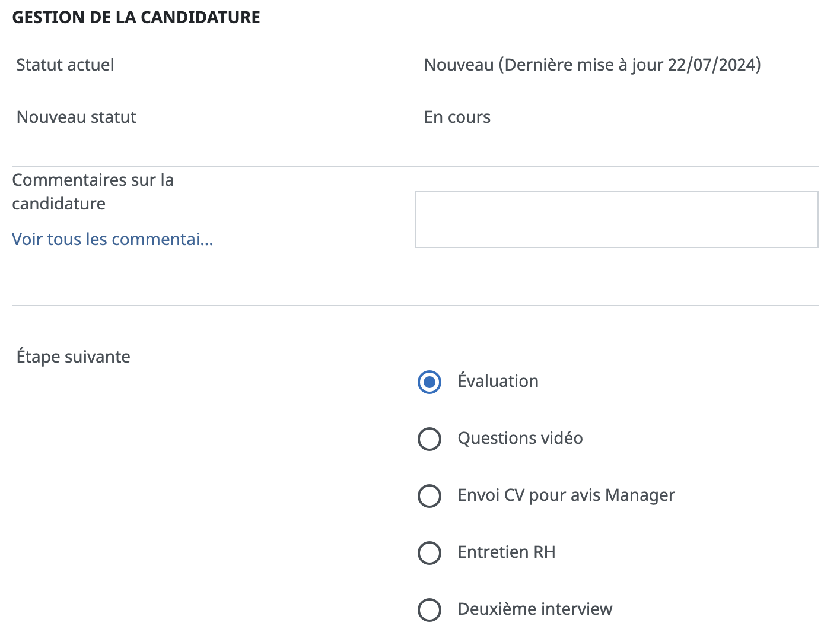Click the Commentaires sur la candidature label

pyautogui.click(x=93, y=192)
